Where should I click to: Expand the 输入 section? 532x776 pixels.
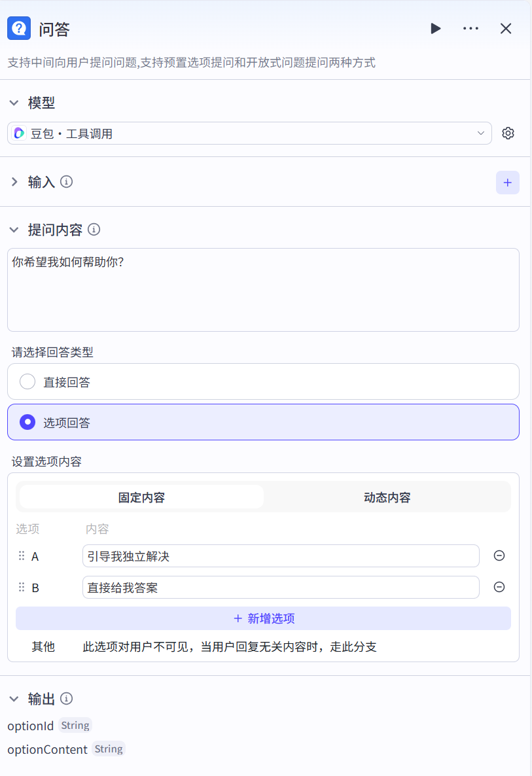click(x=14, y=182)
